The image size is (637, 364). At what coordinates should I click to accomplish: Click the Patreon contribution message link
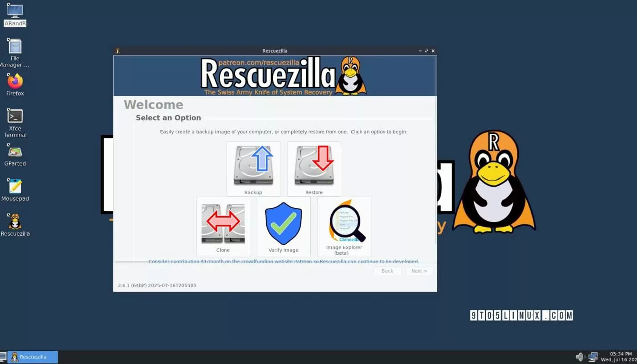click(283, 262)
